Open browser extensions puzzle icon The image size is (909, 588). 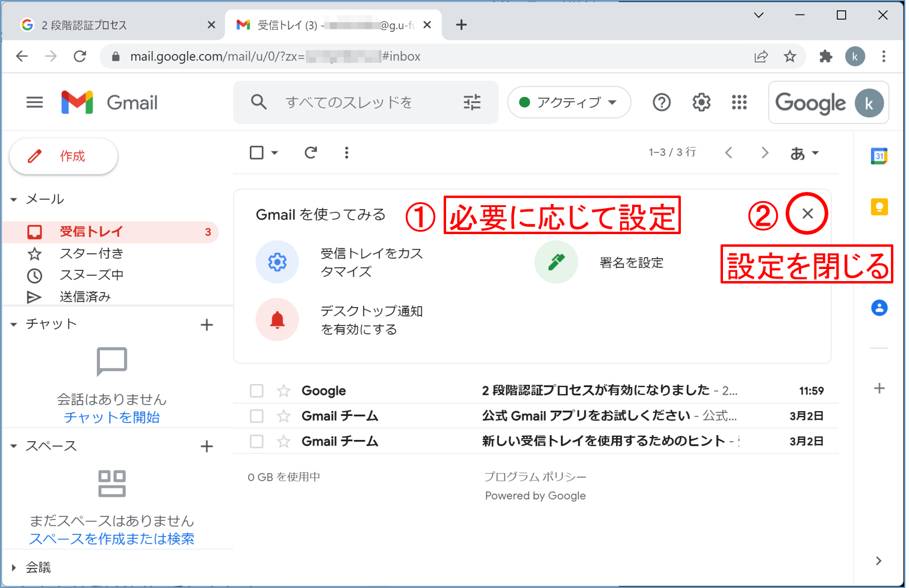tap(826, 57)
